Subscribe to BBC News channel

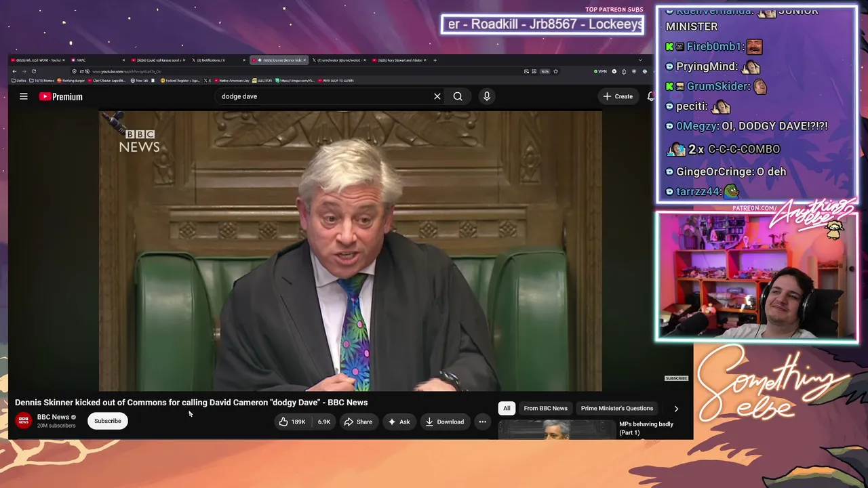coord(108,421)
